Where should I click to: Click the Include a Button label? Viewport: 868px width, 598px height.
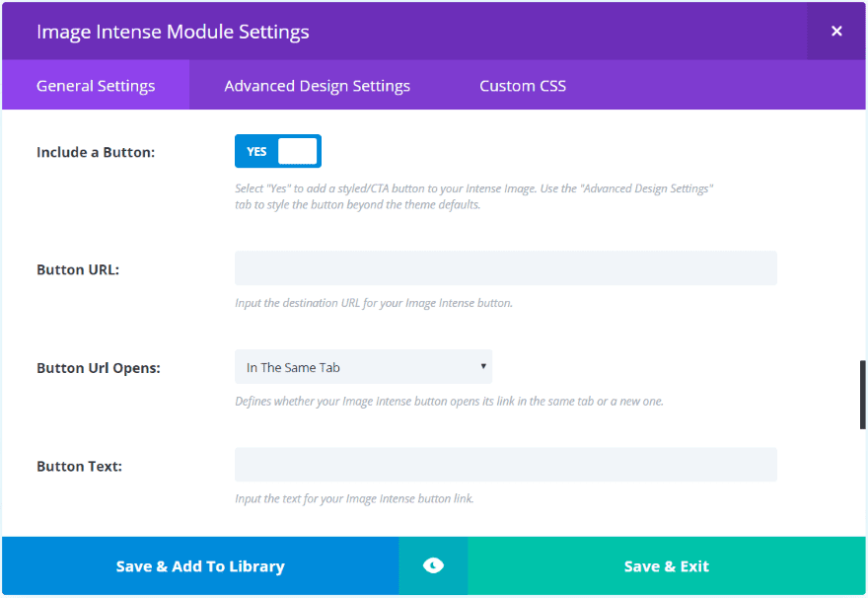click(96, 152)
